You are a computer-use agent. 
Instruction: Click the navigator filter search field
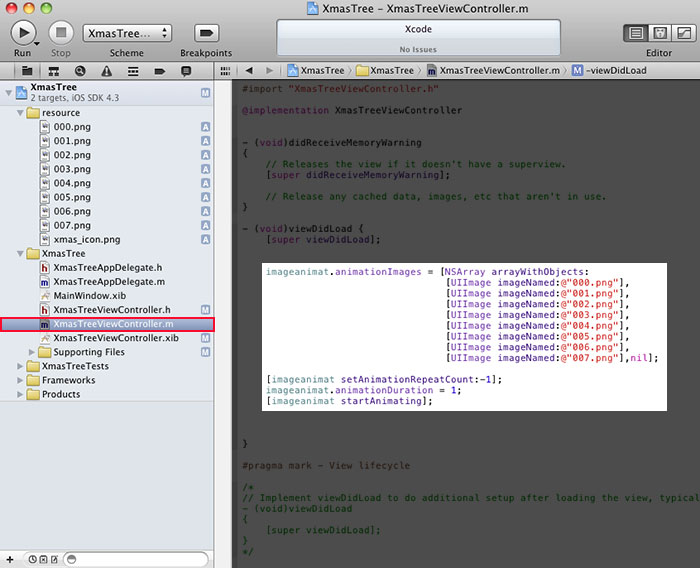136,559
